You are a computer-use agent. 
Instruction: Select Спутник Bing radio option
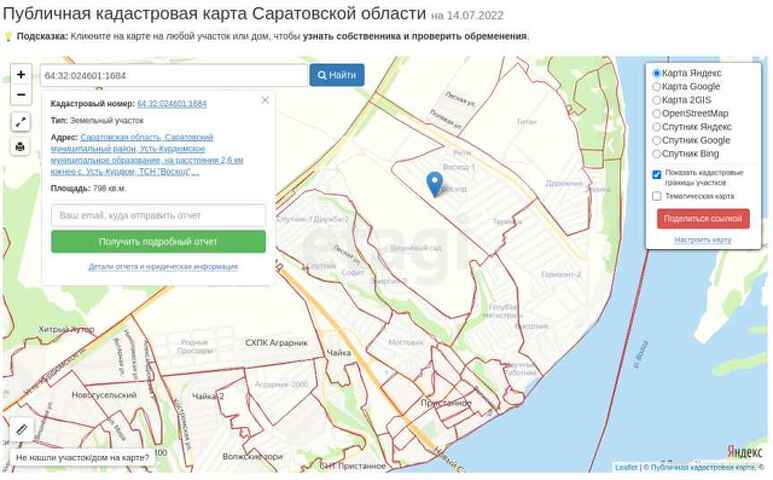pyautogui.click(x=656, y=154)
